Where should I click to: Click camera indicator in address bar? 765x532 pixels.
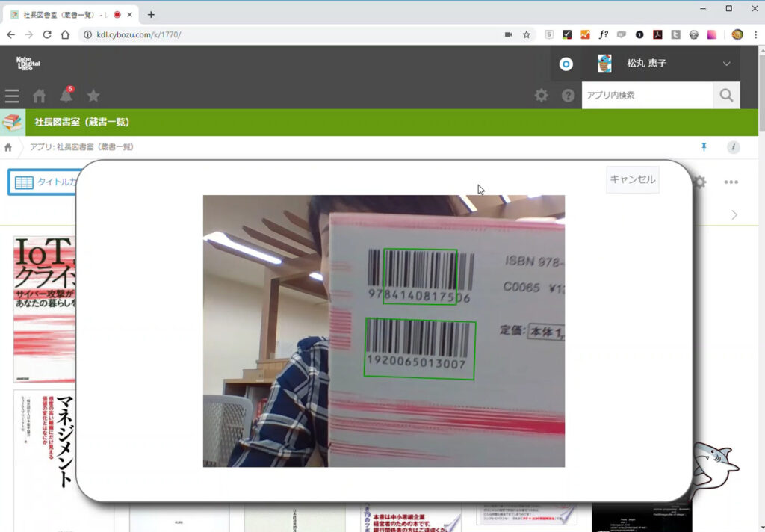[508, 34]
